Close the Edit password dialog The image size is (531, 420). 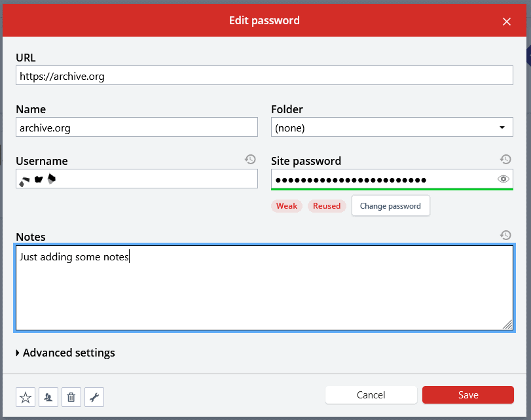pyautogui.click(x=507, y=22)
